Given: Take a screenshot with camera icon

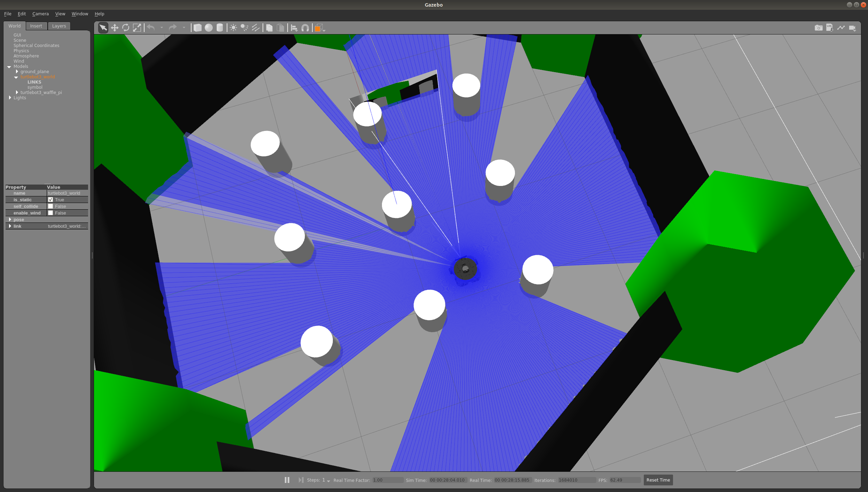Looking at the screenshot, I should coord(819,28).
